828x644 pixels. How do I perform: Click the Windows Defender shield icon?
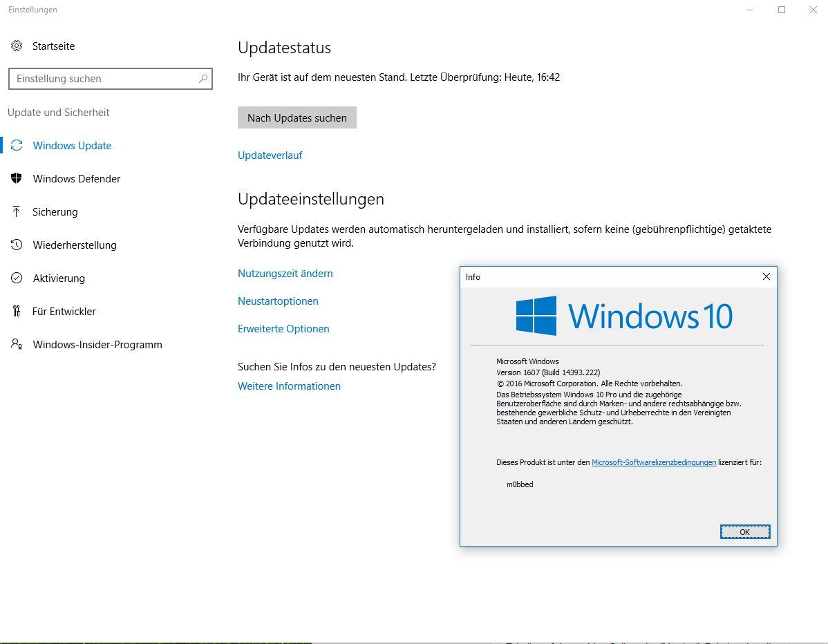pos(17,178)
